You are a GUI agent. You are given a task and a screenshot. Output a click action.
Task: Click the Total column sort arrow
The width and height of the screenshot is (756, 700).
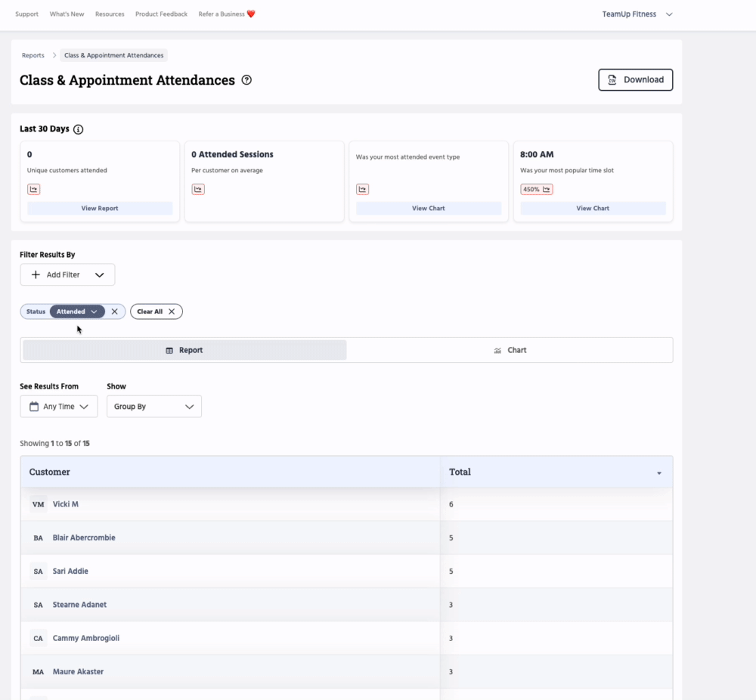[658, 473]
